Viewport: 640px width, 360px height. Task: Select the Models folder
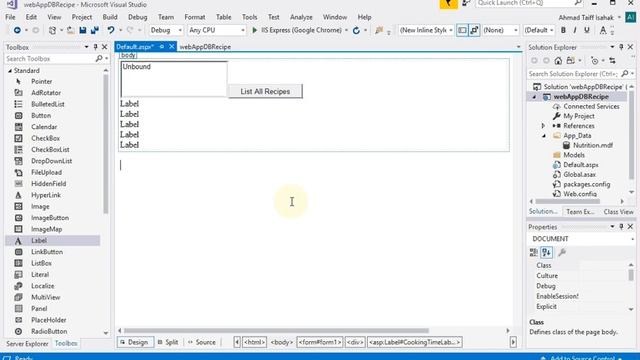coord(574,155)
